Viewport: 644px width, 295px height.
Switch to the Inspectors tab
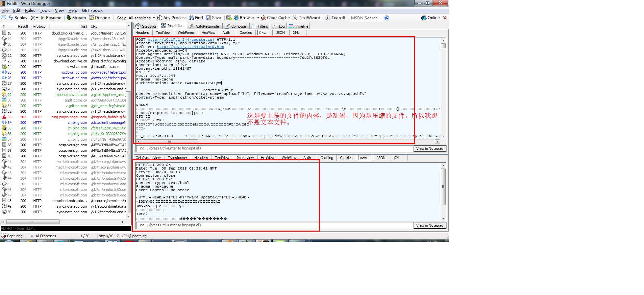pyautogui.click(x=173, y=26)
